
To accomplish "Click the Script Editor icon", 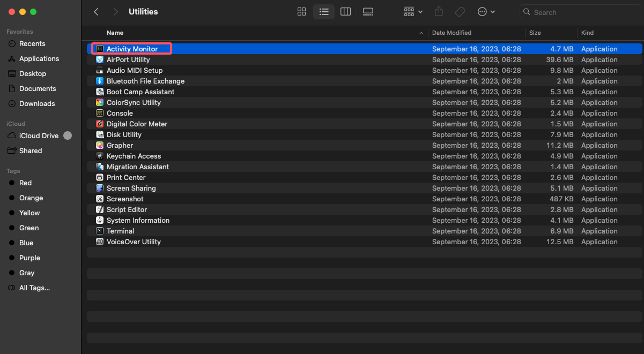I will 100,209.
